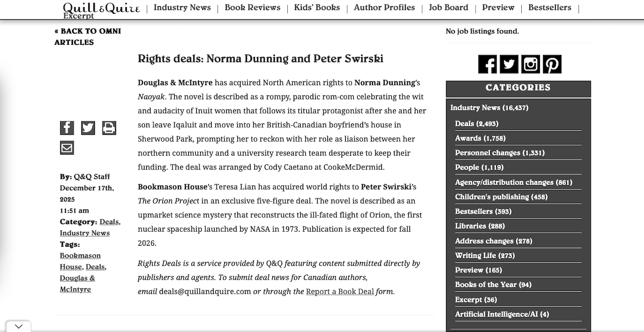Print the article using printer icon

pyautogui.click(x=109, y=128)
